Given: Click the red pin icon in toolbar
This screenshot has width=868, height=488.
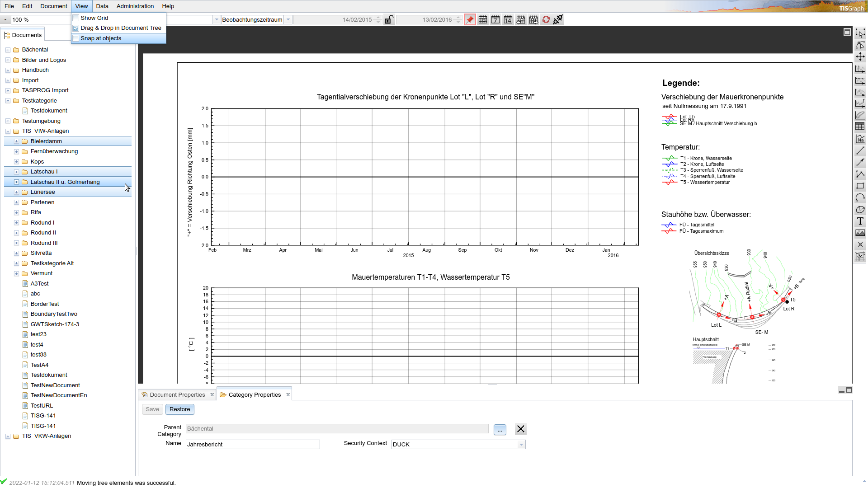Looking at the screenshot, I should click(x=470, y=20).
